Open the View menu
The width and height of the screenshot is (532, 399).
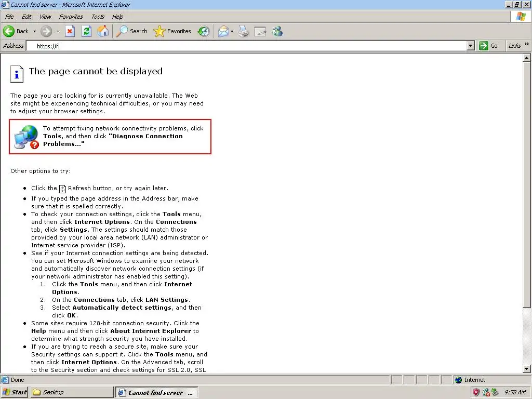tap(45, 17)
